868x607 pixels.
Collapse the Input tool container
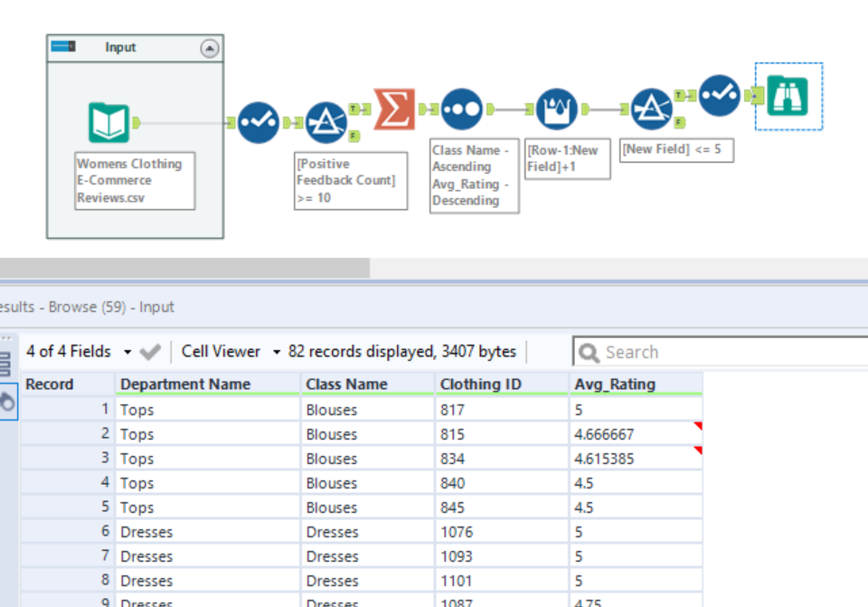(210, 49)
